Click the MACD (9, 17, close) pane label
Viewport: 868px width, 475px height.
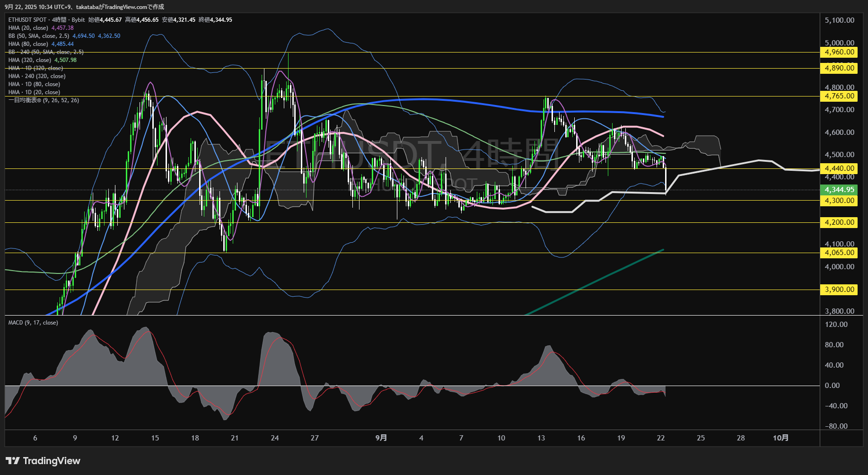pyautogui.click(x=33, y=323)
